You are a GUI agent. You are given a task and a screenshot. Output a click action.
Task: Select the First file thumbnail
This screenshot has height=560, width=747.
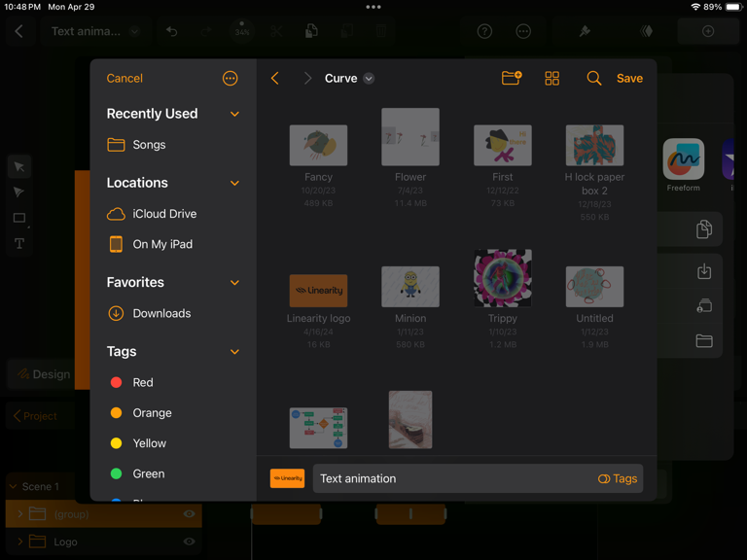503,145
